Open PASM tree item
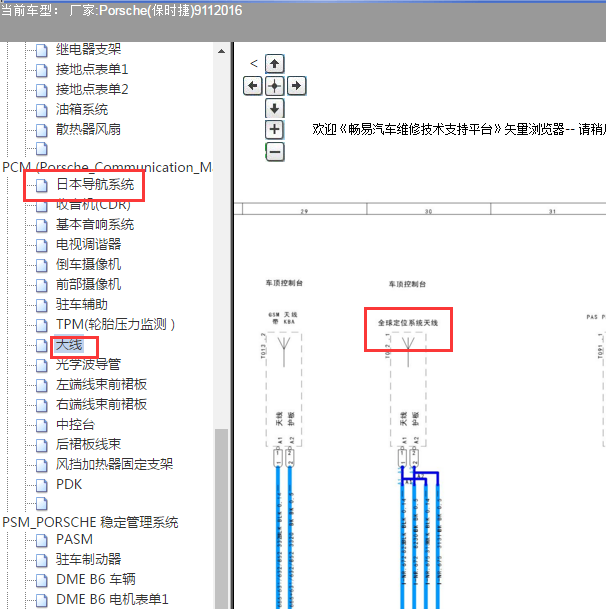The image size is (606, 609). pyautogui.click(x=74, y=539)
